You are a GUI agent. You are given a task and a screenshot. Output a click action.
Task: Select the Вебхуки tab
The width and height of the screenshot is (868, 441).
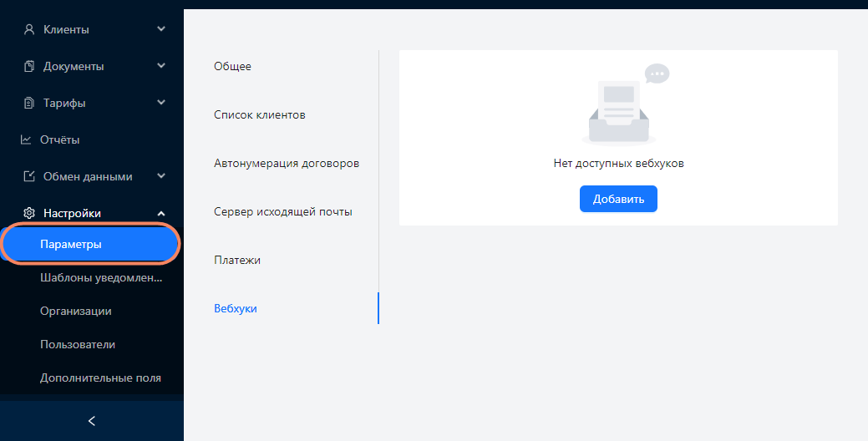coord(236,309)
